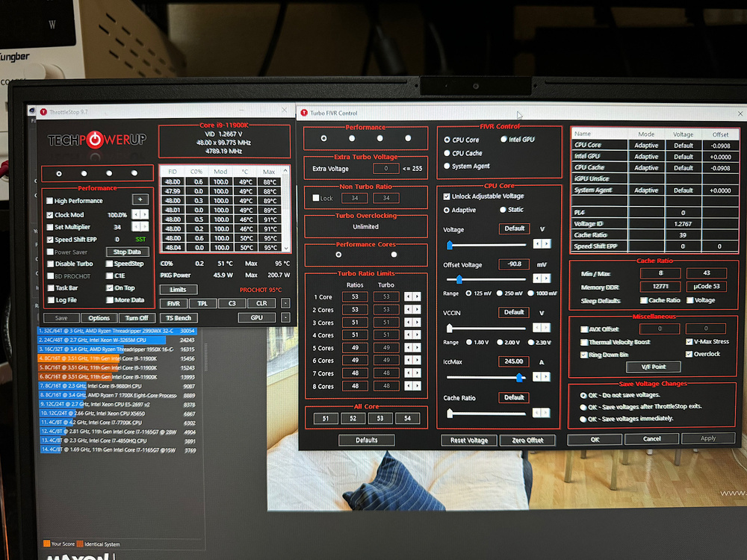Select 250 mV offset range
Viewport: 747px width, 560px height.
tap(499, 293)
